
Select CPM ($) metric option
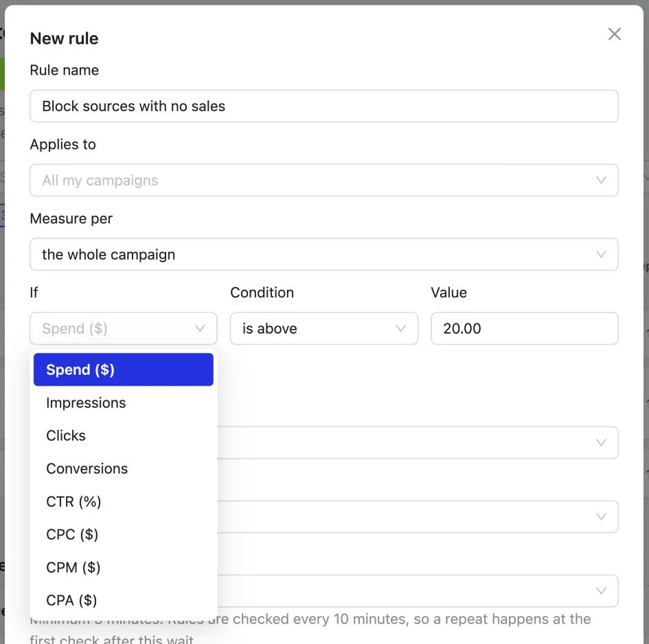tap(124, 567)
